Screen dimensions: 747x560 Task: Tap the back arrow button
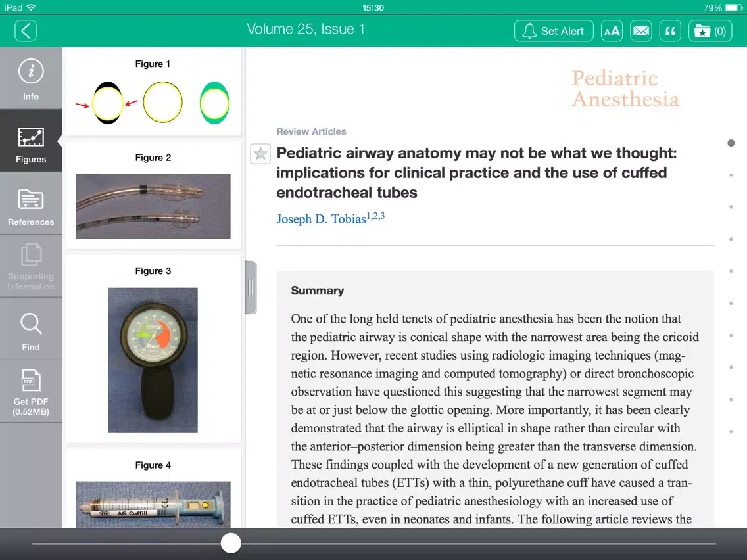25,30
